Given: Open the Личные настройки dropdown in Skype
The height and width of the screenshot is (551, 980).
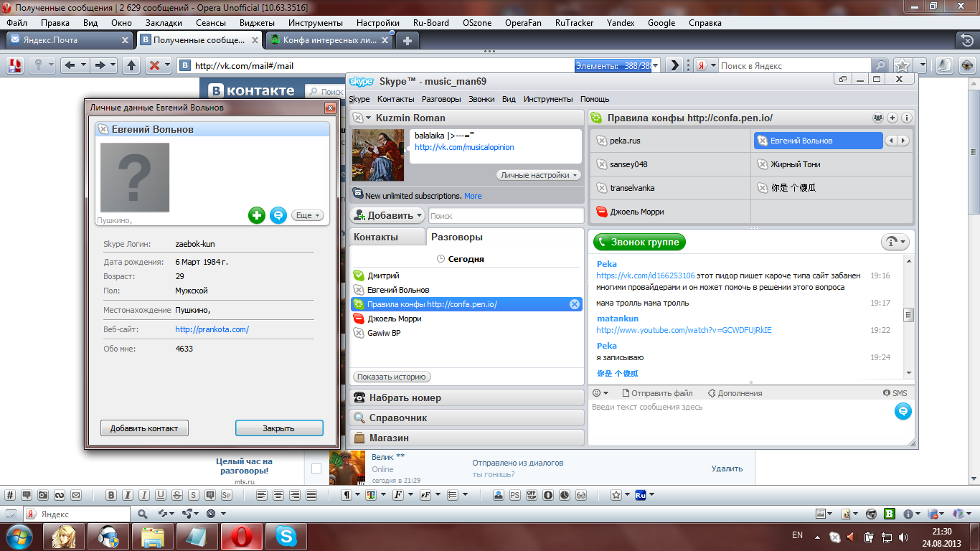Looking at the screenshot, I should point(539,175).
